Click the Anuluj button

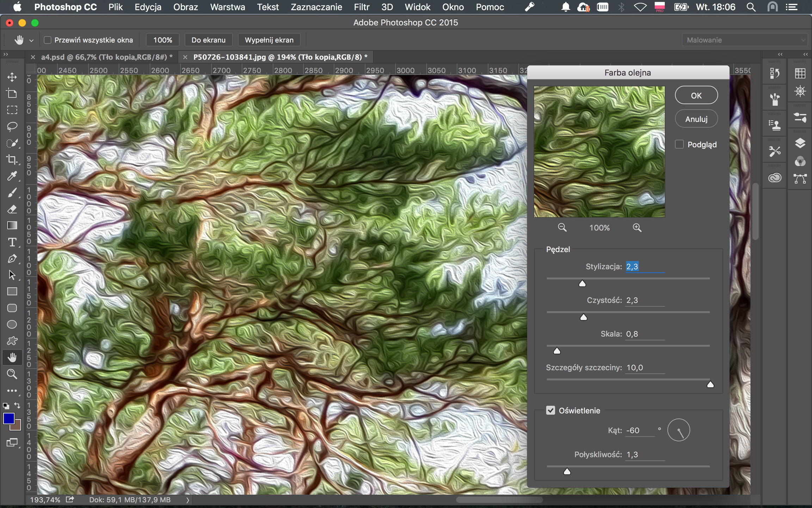(696, 119)
